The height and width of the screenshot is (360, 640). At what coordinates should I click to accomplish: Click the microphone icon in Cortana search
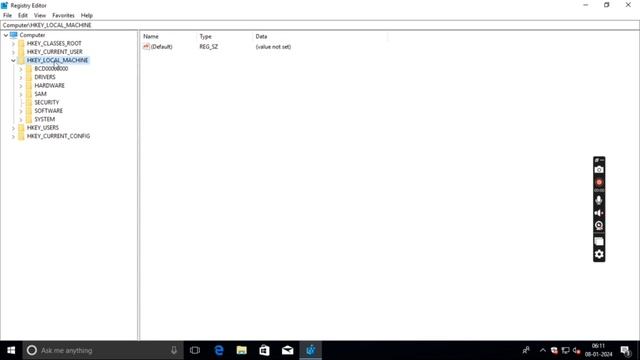click(174, 350)
